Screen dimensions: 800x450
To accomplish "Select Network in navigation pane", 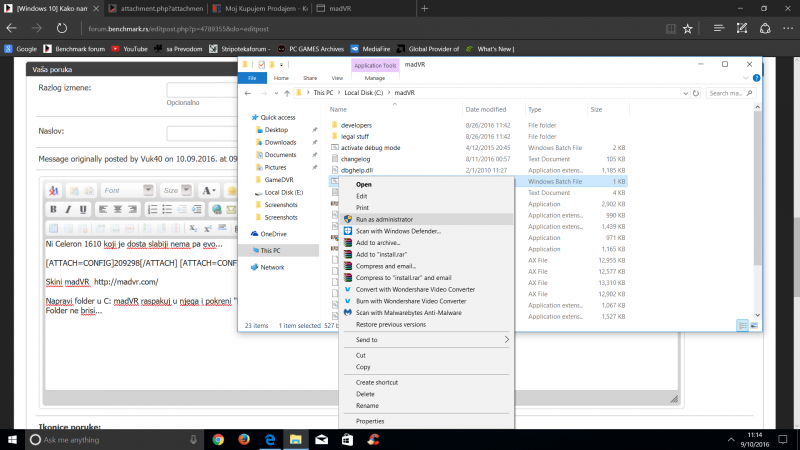I will click(272, 267).
